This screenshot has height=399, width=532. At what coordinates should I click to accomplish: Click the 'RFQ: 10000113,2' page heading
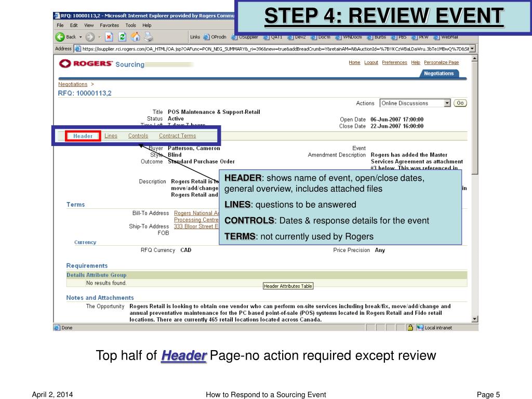pos(85,94)
